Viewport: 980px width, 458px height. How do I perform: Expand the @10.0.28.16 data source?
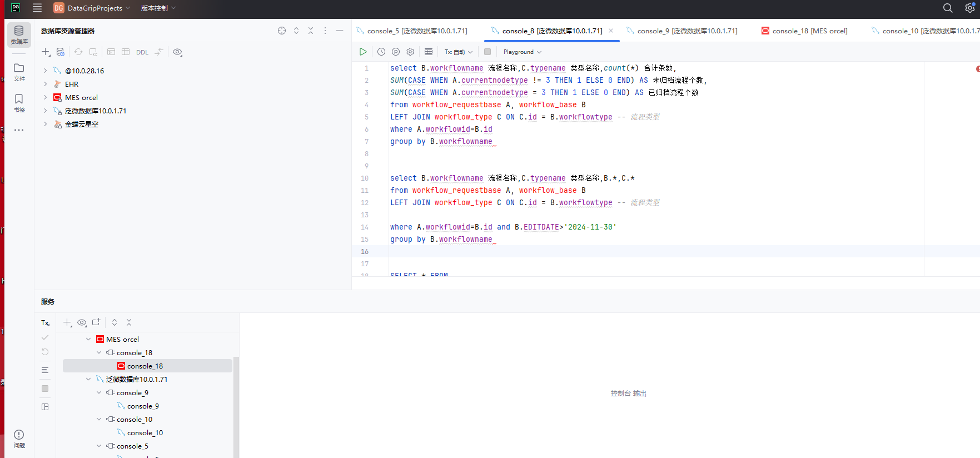point(46,71)
